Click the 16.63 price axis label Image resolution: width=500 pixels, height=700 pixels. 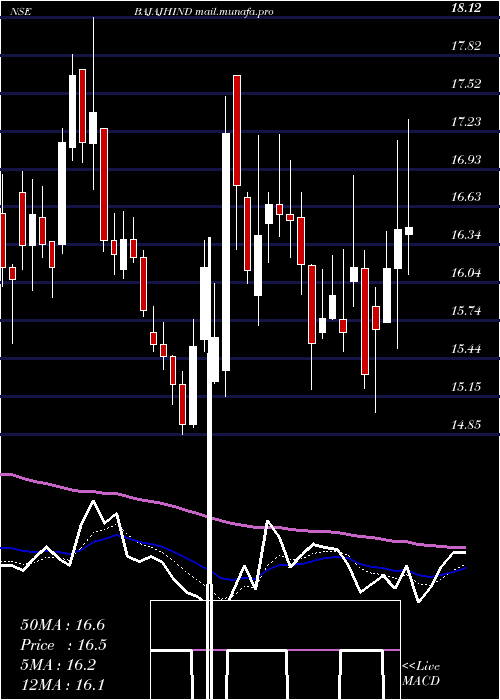(x=466, y=197)
